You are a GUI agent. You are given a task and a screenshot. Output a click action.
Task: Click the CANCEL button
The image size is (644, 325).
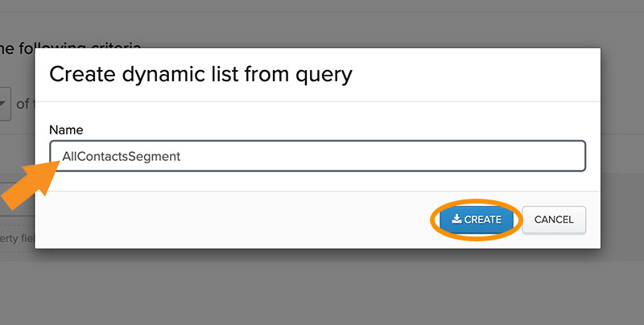tap(554, 220)
